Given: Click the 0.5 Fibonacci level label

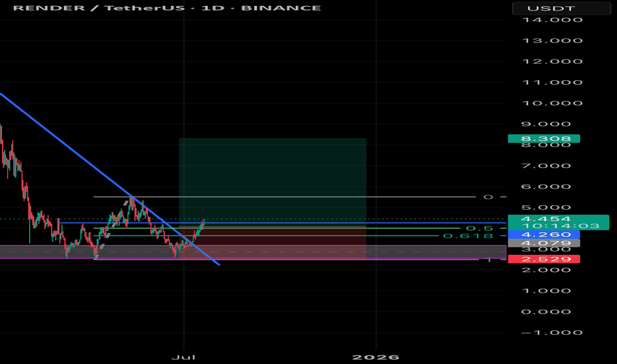Looking at the screenshot, I should [479, 228].
